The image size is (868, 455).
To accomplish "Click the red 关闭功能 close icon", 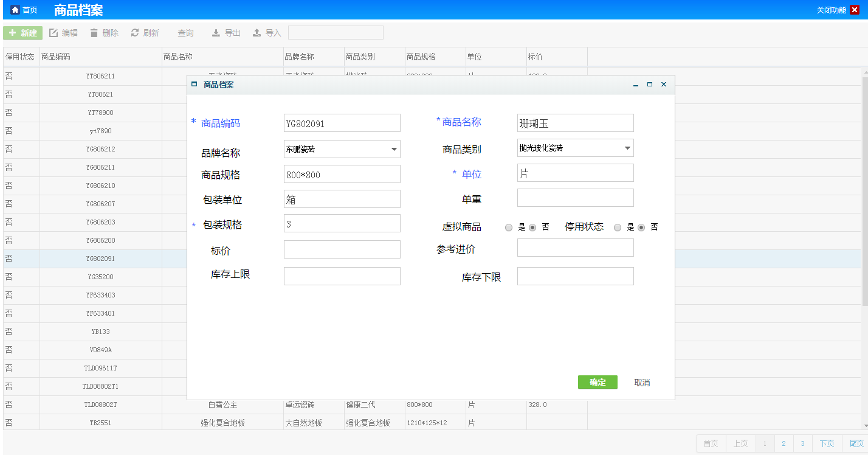I will coord(855,10).
